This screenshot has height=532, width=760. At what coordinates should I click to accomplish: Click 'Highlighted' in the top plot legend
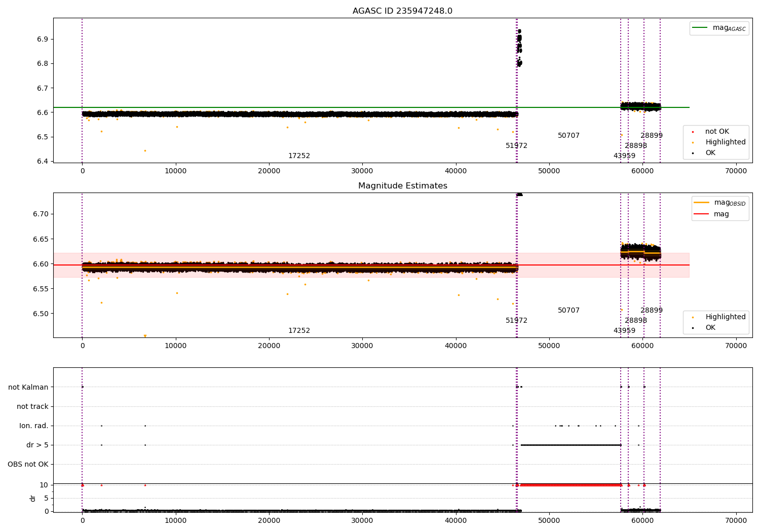726,142
